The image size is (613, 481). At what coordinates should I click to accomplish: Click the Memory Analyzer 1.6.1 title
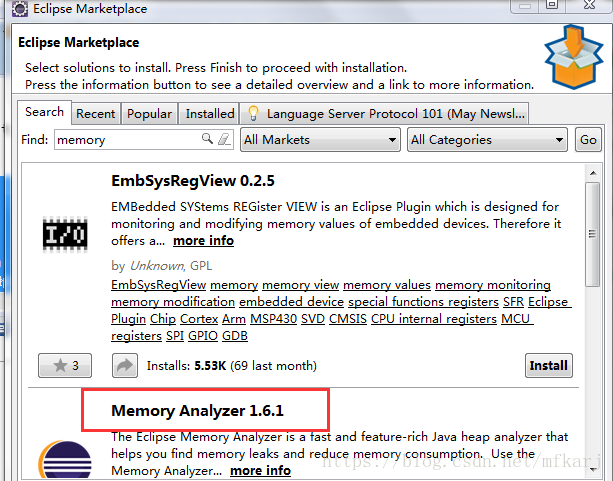click(197, 411)
